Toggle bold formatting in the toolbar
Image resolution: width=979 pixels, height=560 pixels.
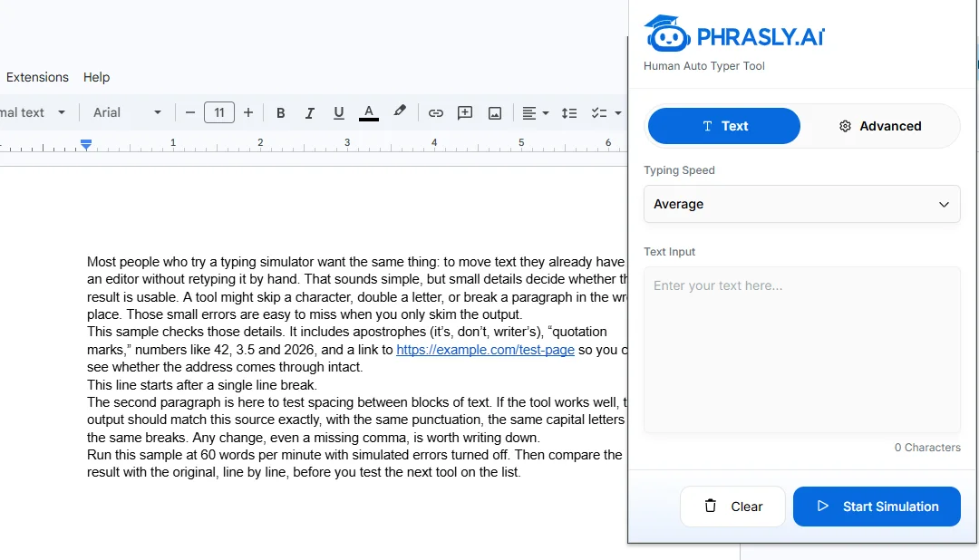pos(280,113)
